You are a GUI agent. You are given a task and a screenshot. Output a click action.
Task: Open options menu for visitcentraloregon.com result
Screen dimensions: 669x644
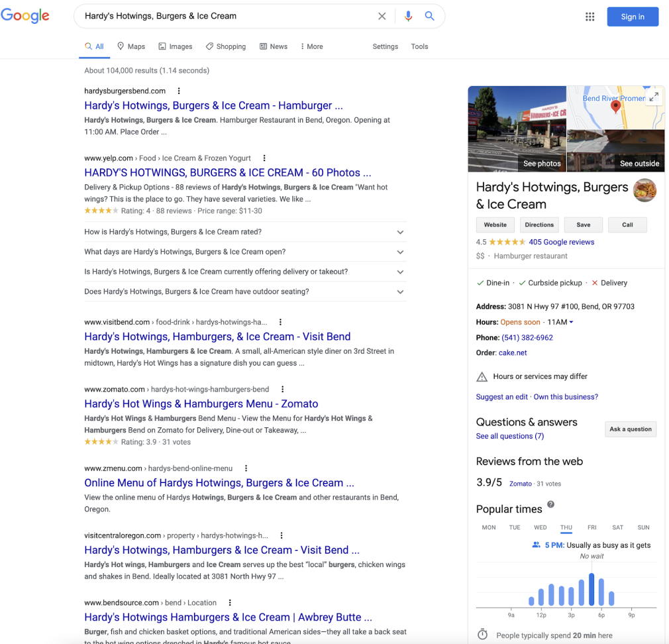click(x=281, y=535)
